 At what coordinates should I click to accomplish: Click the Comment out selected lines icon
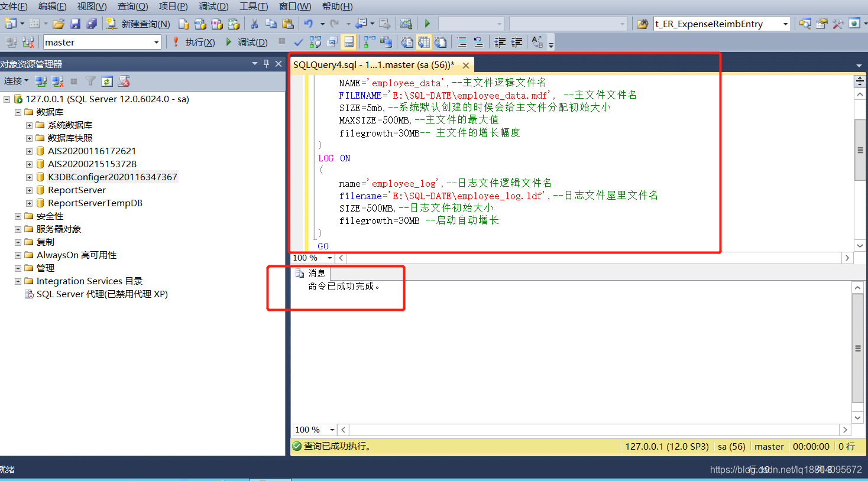[x=462, y=42]
